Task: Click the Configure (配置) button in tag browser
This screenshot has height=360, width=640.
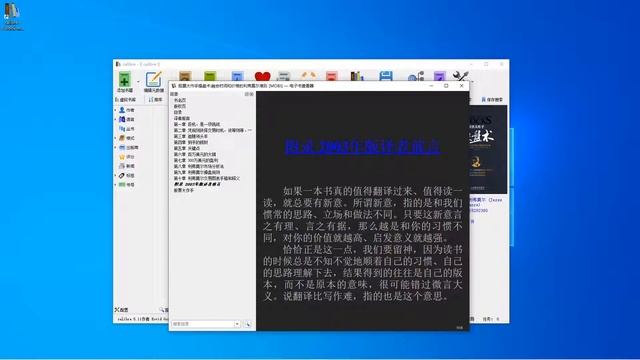Action: (x=122, y=310)
